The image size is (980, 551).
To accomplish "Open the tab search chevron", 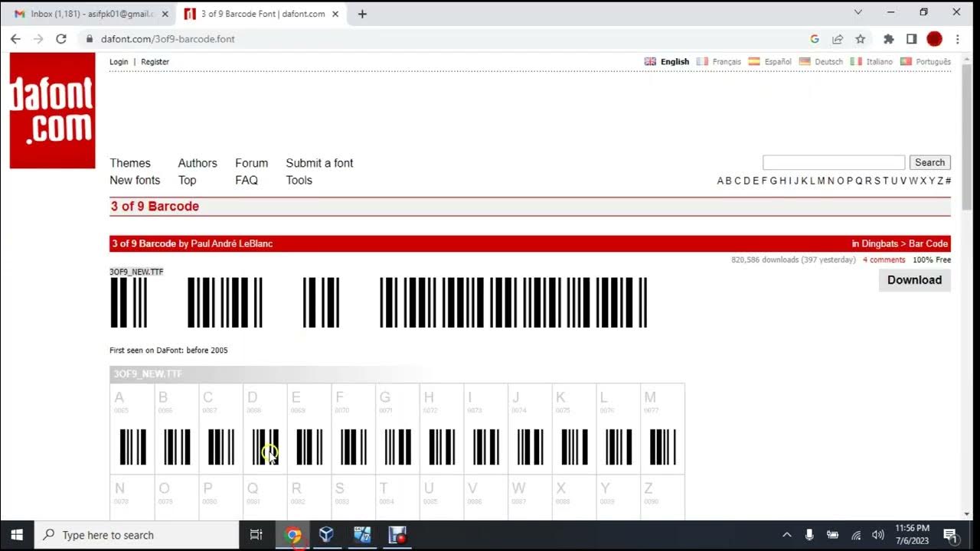I will pyautogui.click(x=858, y=12).
